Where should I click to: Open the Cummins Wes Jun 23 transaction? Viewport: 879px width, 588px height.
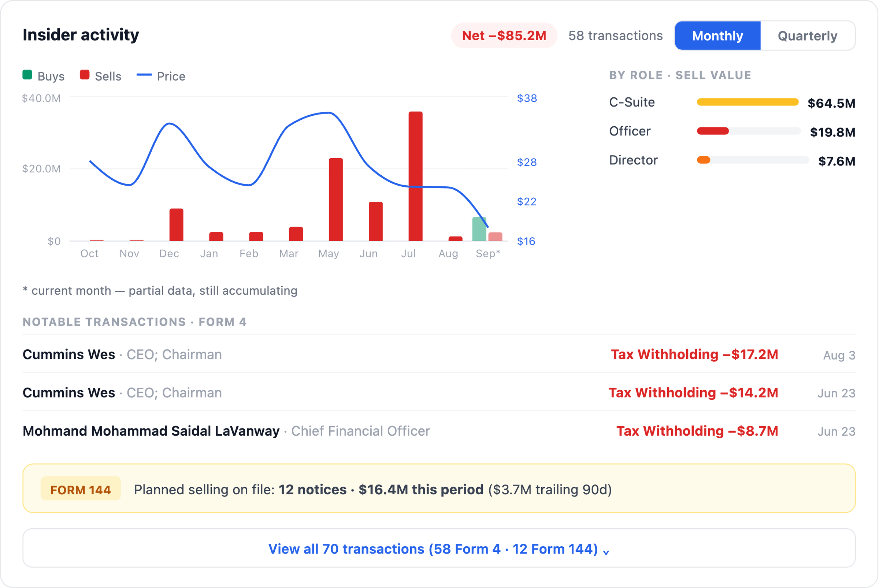[439, 392]
